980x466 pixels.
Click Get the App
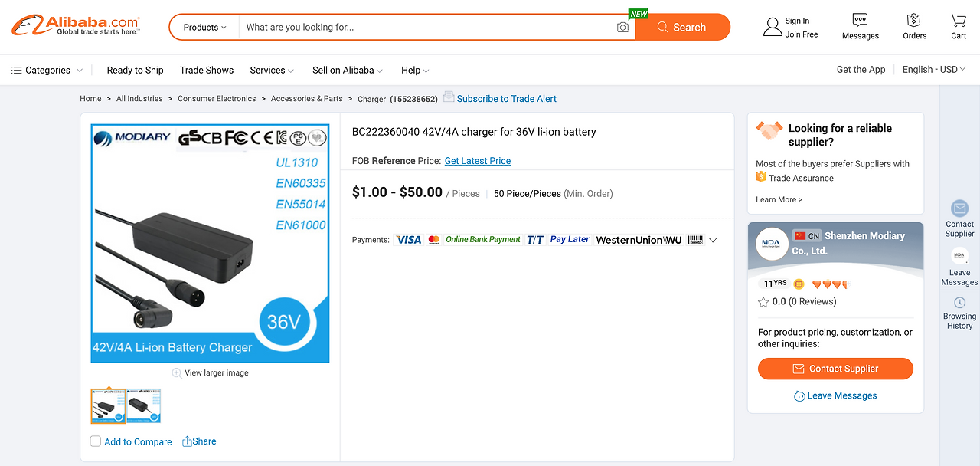861,70
